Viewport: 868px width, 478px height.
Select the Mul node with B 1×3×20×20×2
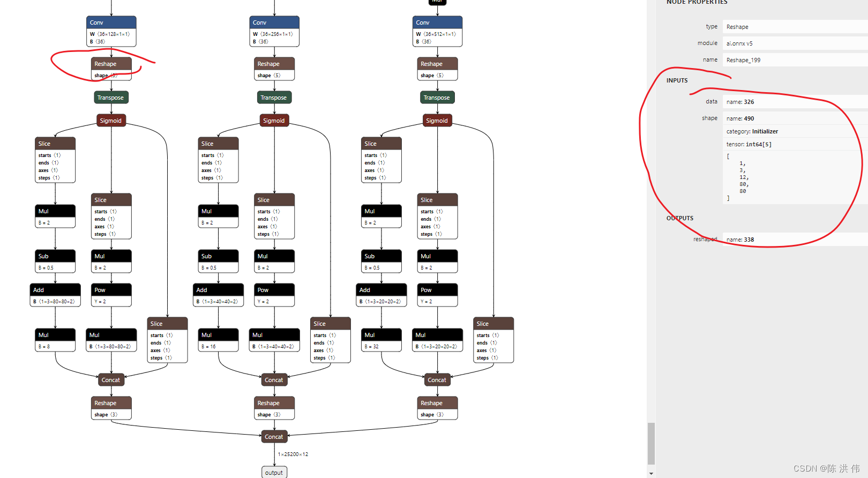(437, 340)
